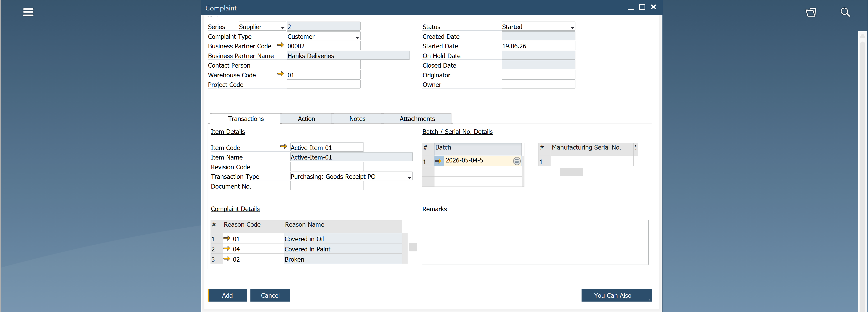This screenshot has width=868, height=312.
Task: Open the windows overview icon beside search
Action: pos(811,12)
